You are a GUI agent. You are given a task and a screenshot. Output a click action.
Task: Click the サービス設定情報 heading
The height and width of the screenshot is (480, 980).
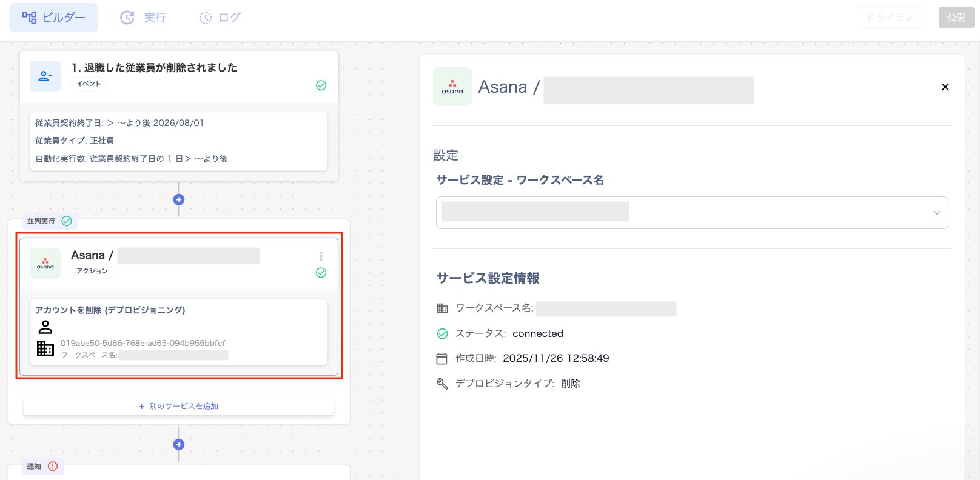pyautogui.click(x=488, y=278)
